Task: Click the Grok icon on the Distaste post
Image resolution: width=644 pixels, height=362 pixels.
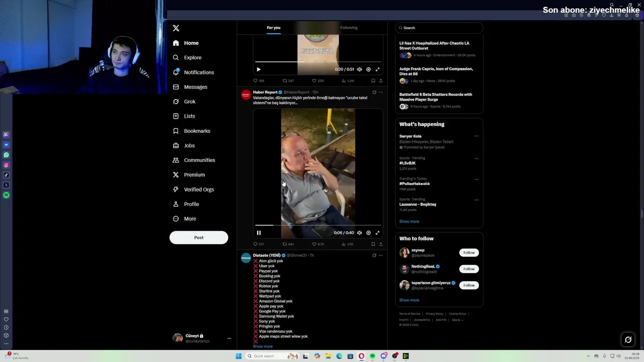Action: (374, 255)
